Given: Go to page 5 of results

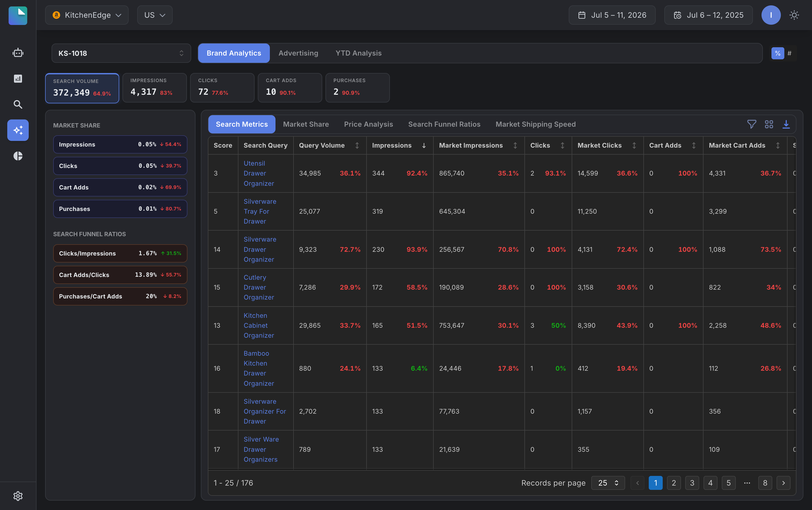Looking at the screenshot, I should (x=728, y=483).
